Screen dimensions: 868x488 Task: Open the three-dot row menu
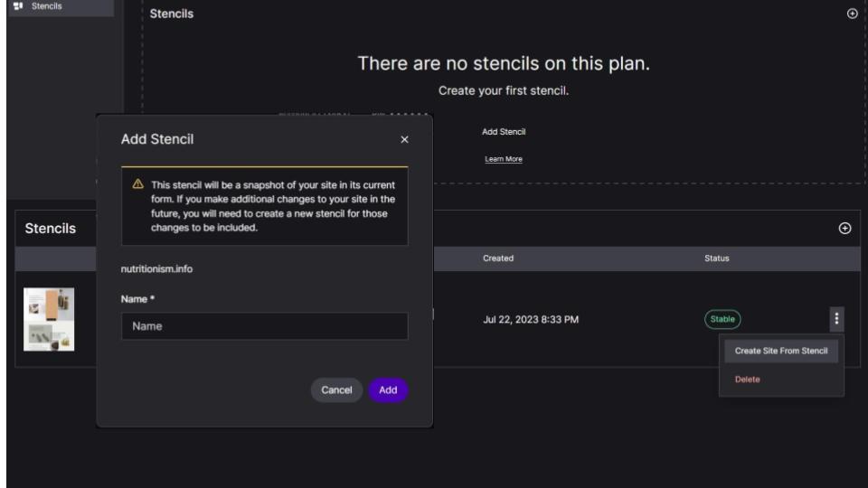(x=836, y=319)
